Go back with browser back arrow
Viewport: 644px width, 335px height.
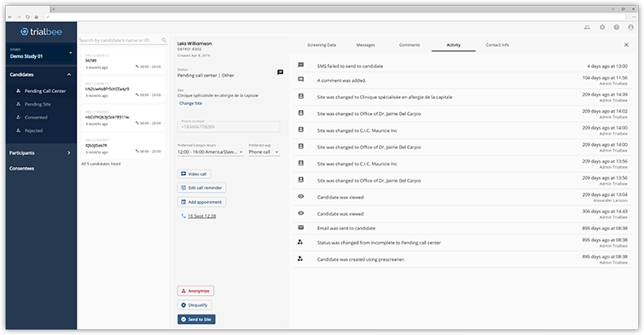(10, 17)
